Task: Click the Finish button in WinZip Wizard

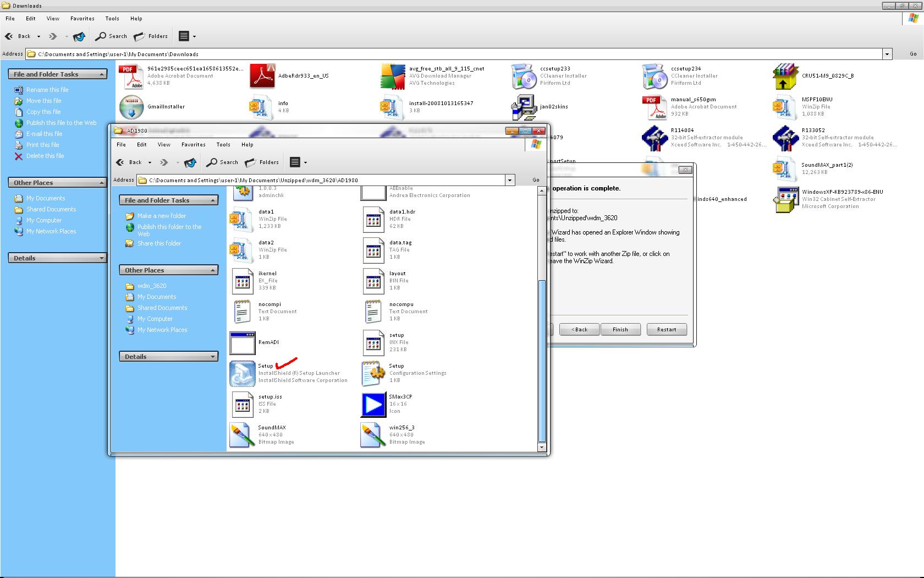Action: 620,330
